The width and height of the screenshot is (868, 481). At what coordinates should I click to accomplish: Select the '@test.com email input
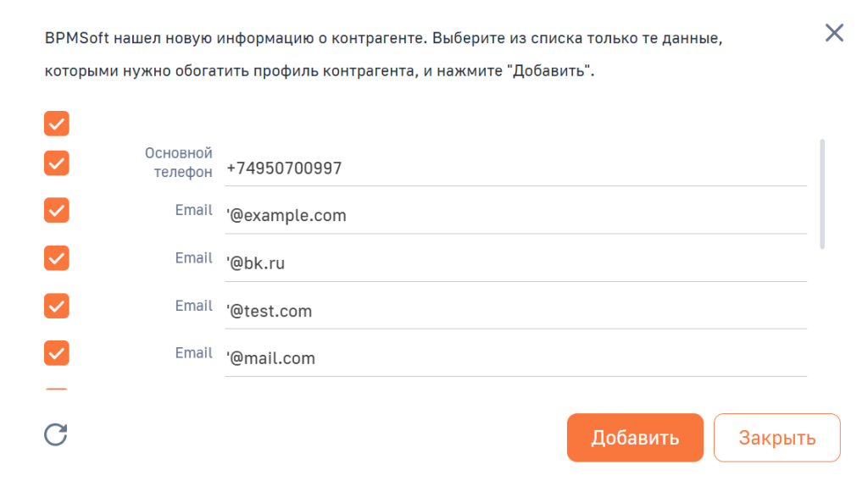[515, 312]
